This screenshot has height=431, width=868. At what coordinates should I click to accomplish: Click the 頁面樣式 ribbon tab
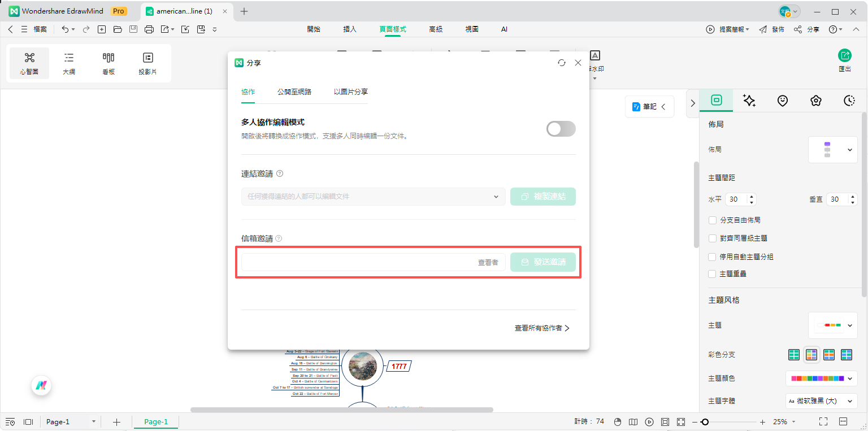coord(393,29)
